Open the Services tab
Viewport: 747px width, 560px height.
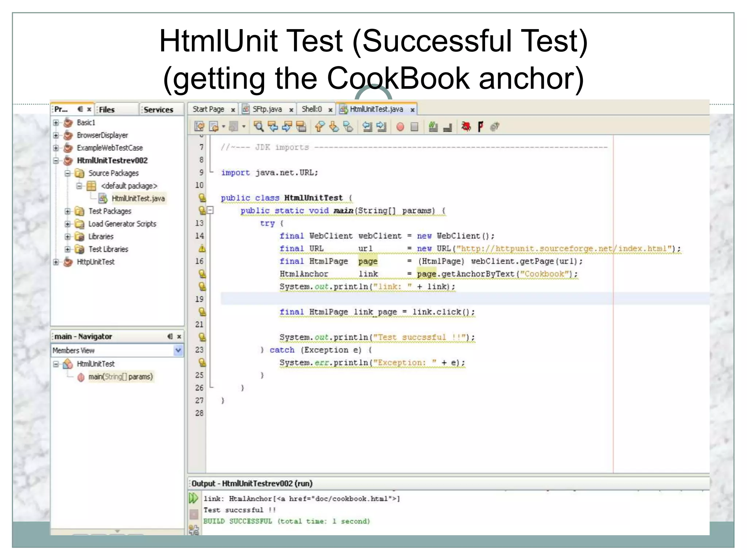158,110
